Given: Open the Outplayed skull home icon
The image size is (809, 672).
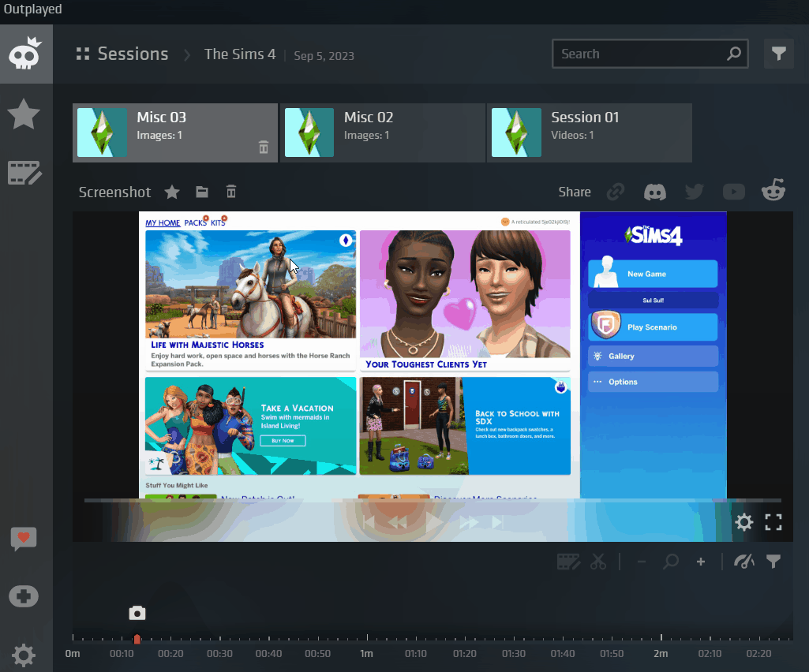Looking at the screenshot, I should coord(25,54).
